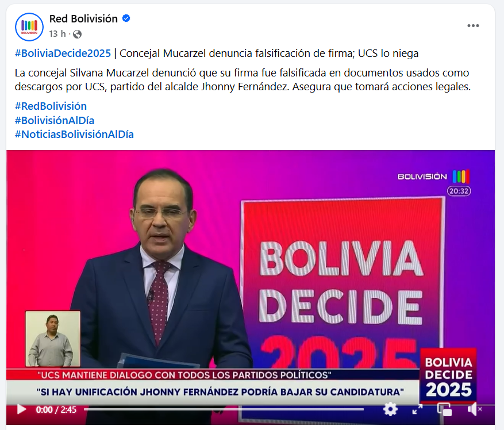This screenshot has height=430, width=504.
Task: Click the sign language interpreter inset
Action: click(x=53, y=339)
